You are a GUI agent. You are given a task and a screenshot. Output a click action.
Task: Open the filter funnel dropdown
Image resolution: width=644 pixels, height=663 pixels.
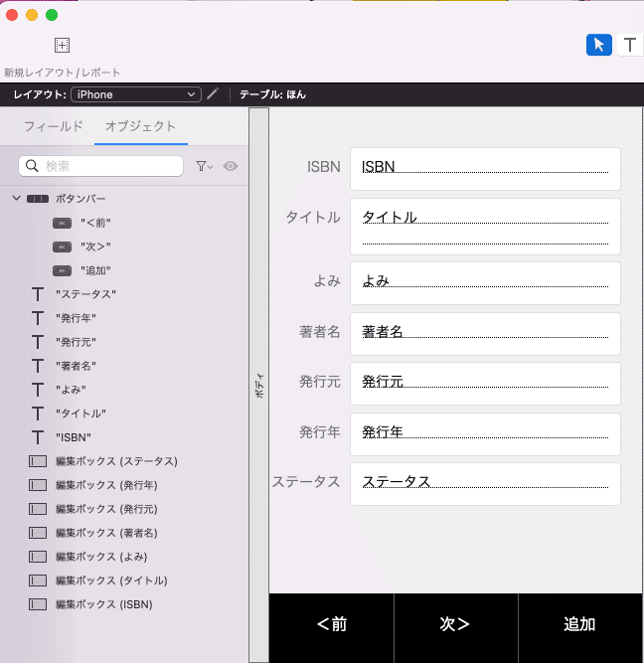[205, 166]
